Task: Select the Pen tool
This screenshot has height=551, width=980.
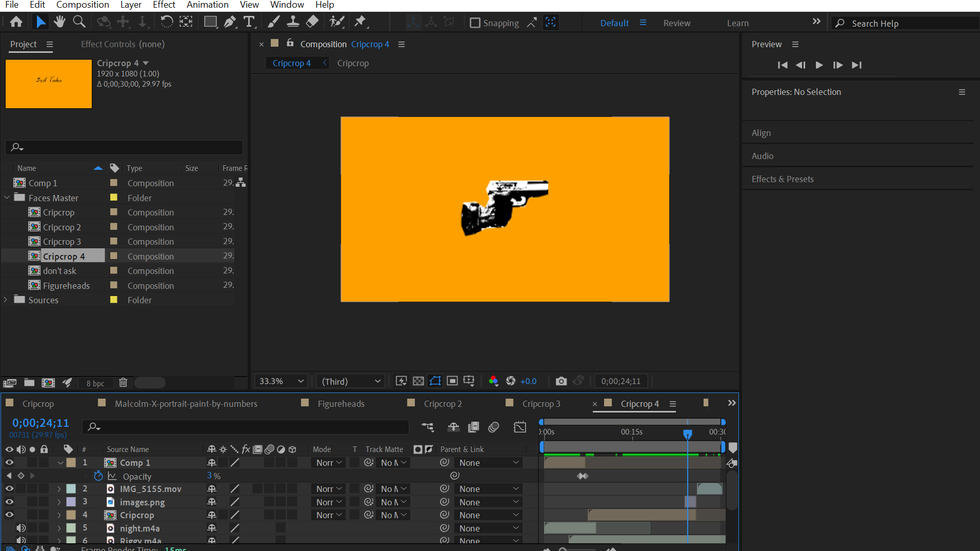Action: (x=230, y=22)
